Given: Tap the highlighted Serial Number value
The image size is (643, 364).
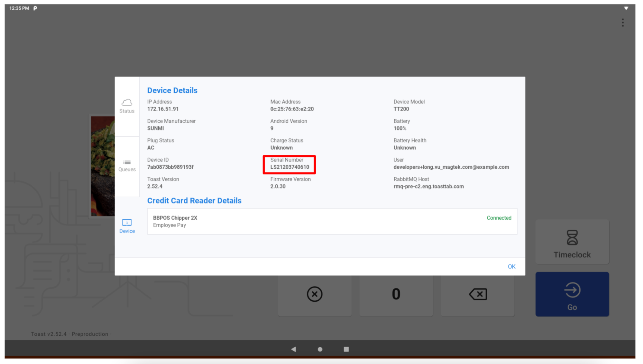Looking at the screenshot, I should coord(289,167).
